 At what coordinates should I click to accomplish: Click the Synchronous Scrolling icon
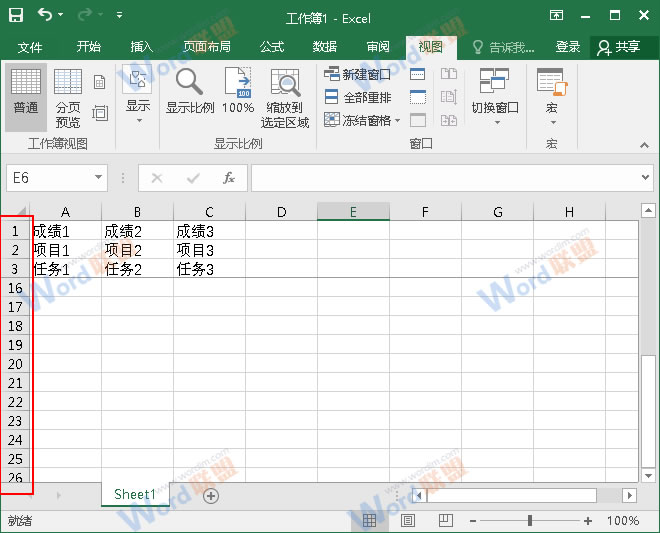449,97
